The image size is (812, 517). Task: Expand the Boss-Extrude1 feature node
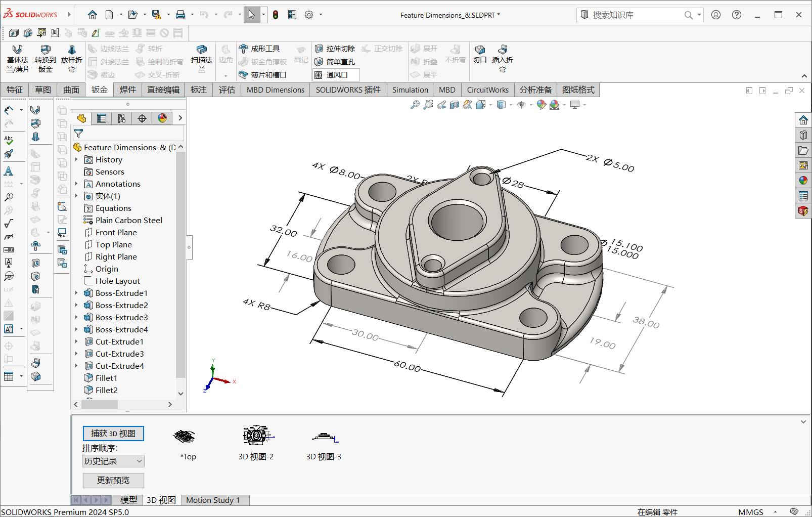[77, 293]
